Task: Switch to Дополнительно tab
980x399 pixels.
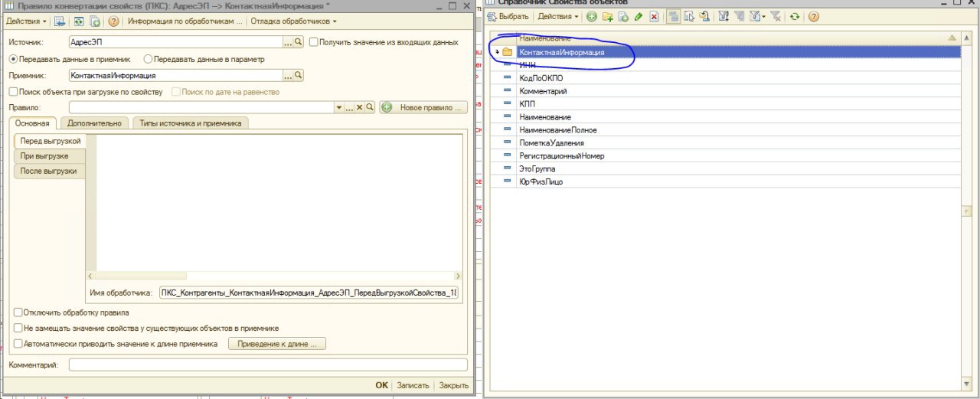Action: click(x=94, y=123)
